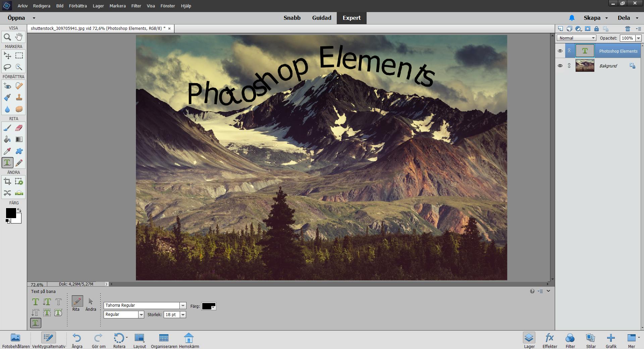644x349 pixels.
Task: Open Organiseraren
Action: pyautogui.click(x=164, y=341)
